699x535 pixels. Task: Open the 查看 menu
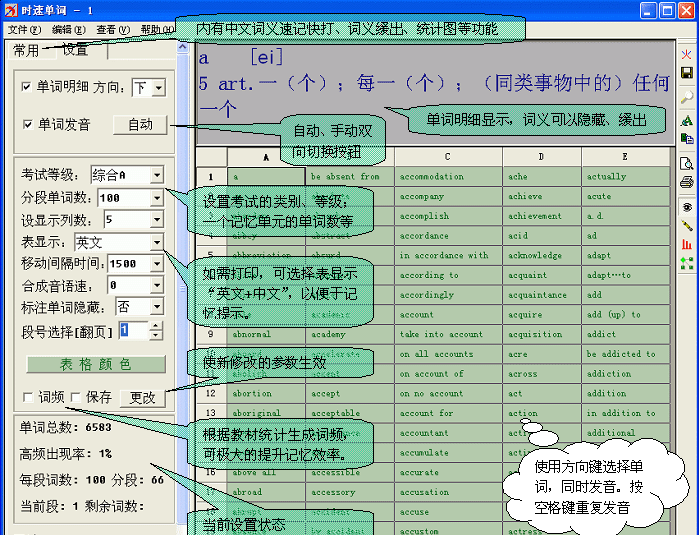click(113, 30)
